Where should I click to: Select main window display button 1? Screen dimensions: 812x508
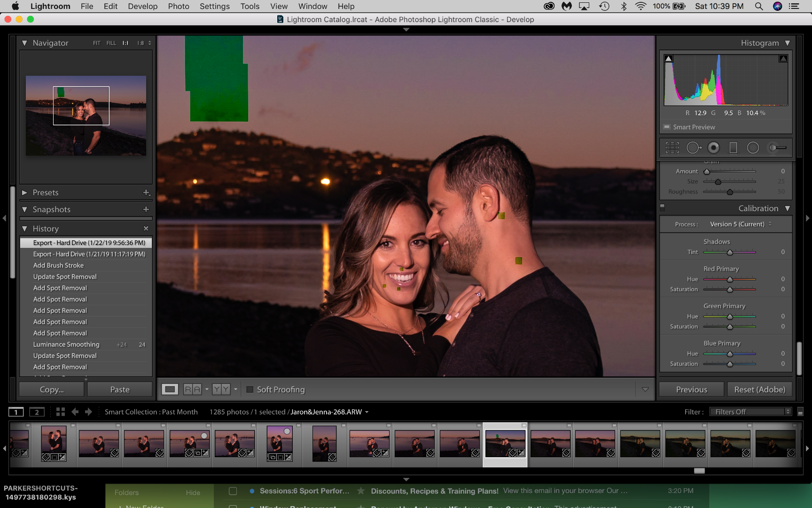click(16, 412)
